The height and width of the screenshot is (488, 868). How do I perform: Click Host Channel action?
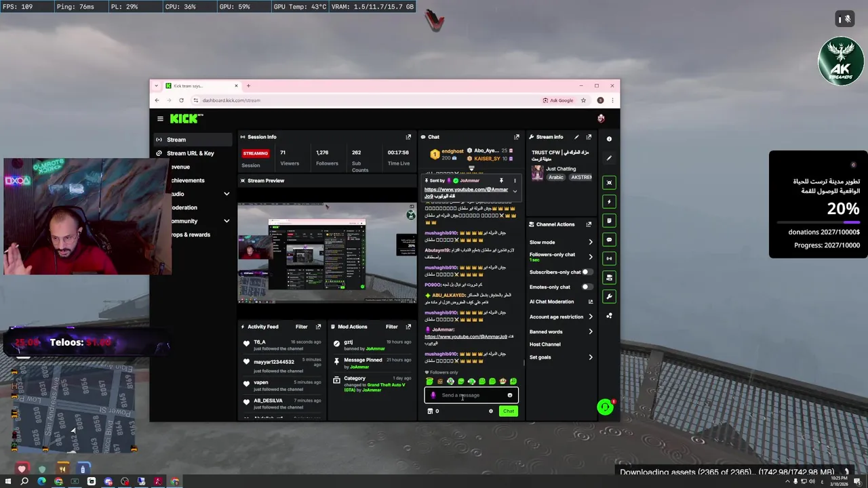(545, 344)
